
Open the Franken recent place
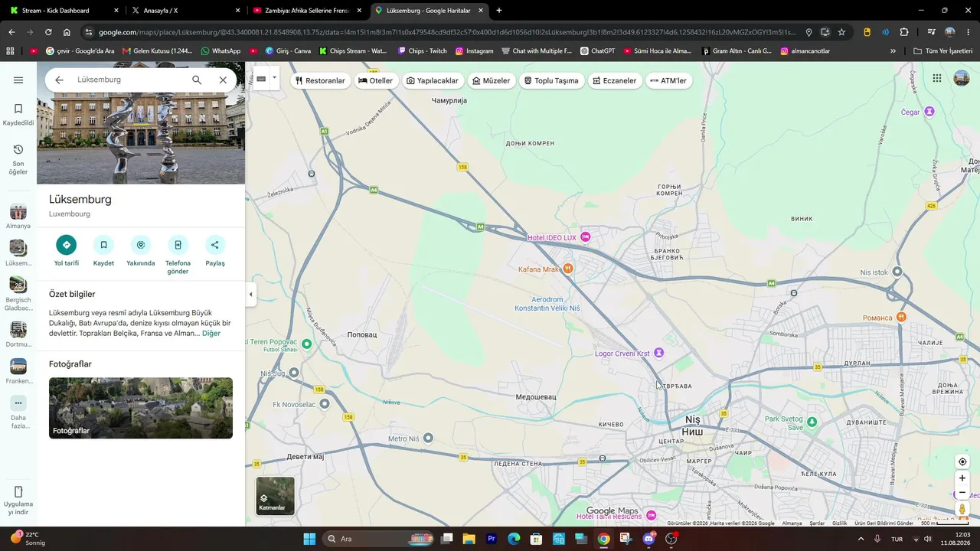click(18, 371)
